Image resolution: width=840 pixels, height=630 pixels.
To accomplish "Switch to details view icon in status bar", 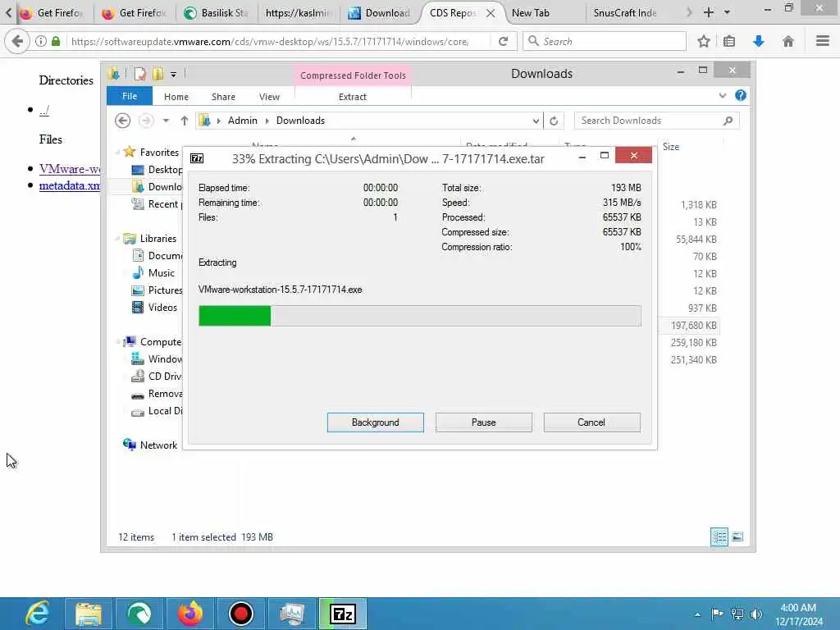I will (x=719, y=536).
